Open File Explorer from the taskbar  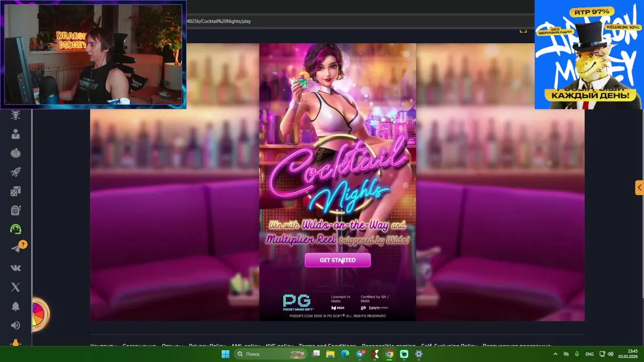[331, 354]
